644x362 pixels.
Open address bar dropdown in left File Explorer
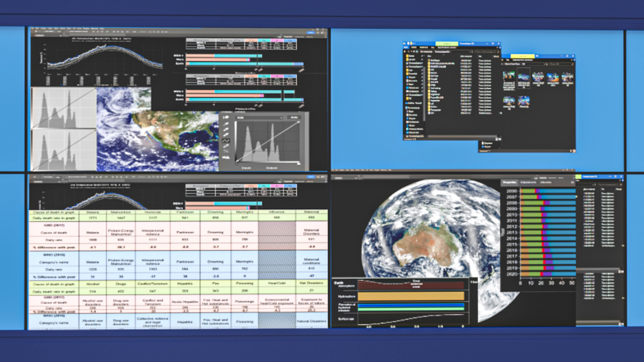(470, 52)
